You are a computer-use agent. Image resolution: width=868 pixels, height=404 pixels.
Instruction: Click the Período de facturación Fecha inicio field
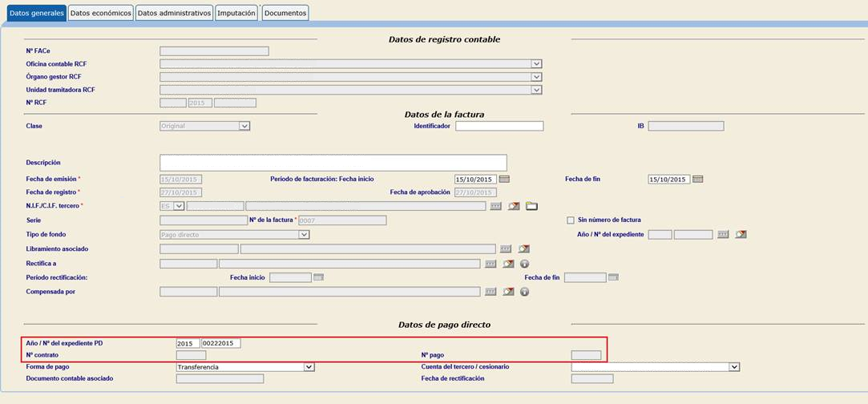(x=475, y=180)
